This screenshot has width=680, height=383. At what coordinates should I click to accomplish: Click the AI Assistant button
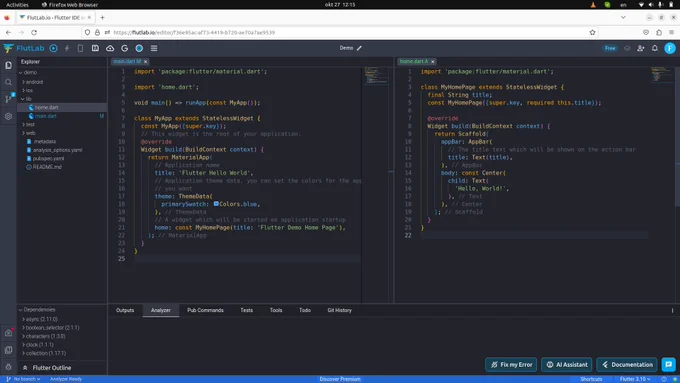[x=567, y=365]
